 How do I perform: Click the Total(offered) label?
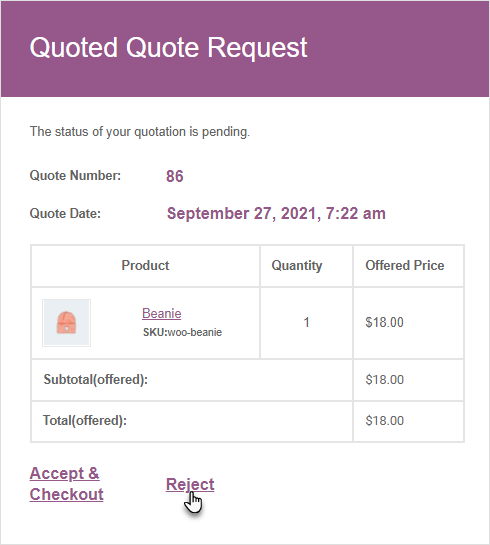click(x=85, y=421)
